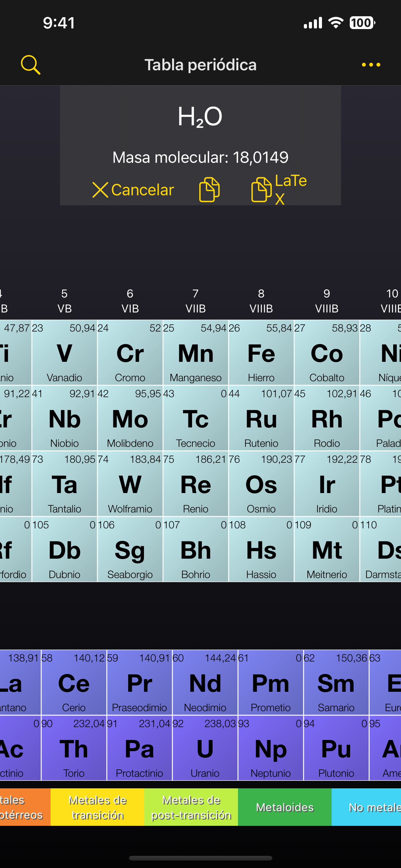Tap the group 5 VB column header

[x=64, y=301]
